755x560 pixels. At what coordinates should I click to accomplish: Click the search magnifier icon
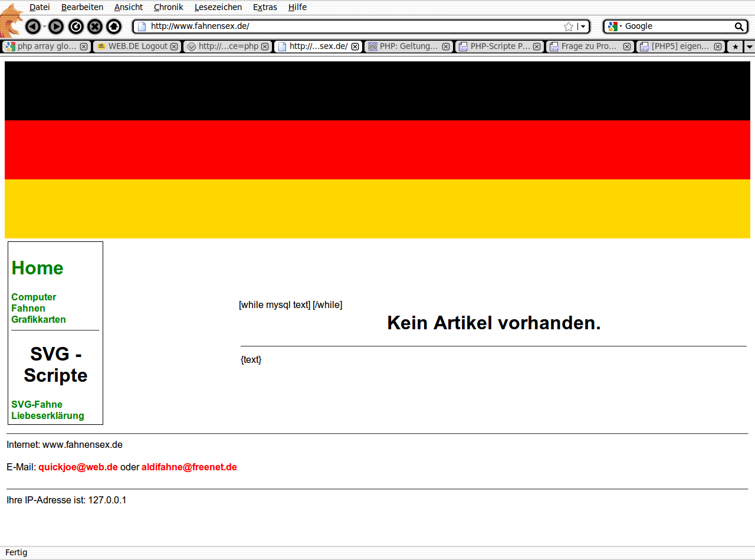[x=738, y=27]
